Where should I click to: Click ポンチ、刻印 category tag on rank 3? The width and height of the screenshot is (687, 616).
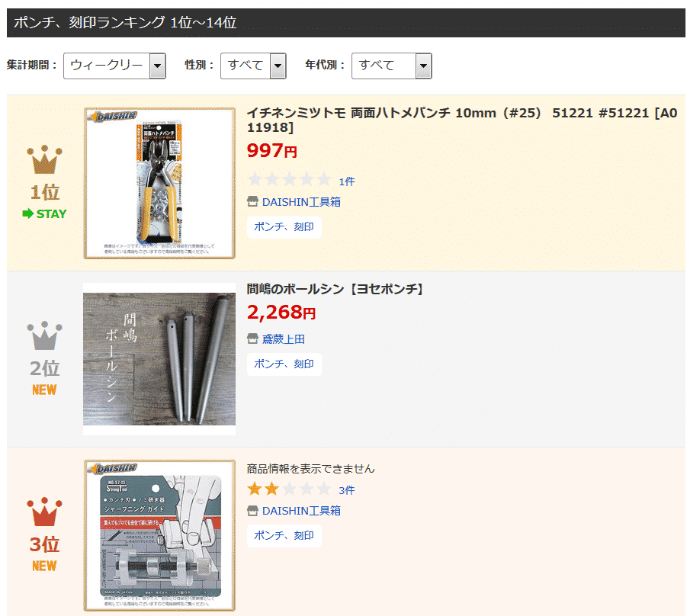point(284,536)
